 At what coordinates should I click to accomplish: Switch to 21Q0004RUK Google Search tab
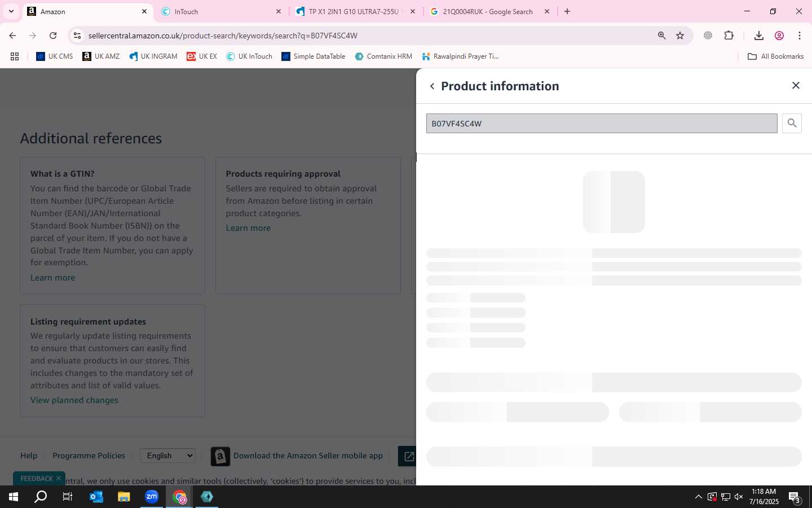489,11
